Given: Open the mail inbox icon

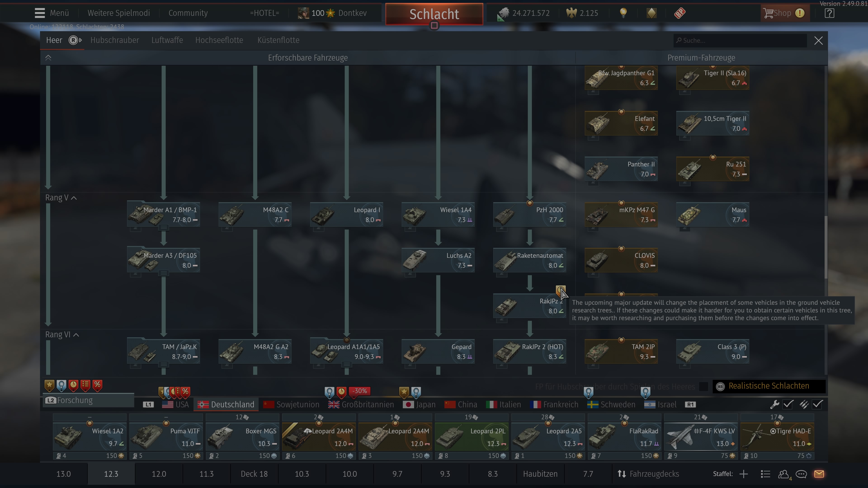Looking at the screenshot, I should pyautogui.click(x=819, y=474).
